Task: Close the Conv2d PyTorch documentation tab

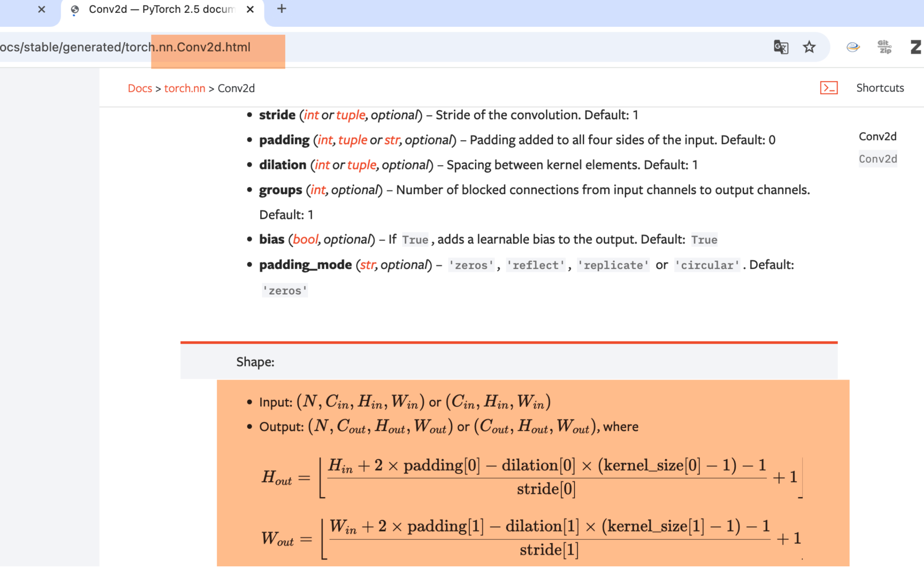Action: (x=250, y=9)
